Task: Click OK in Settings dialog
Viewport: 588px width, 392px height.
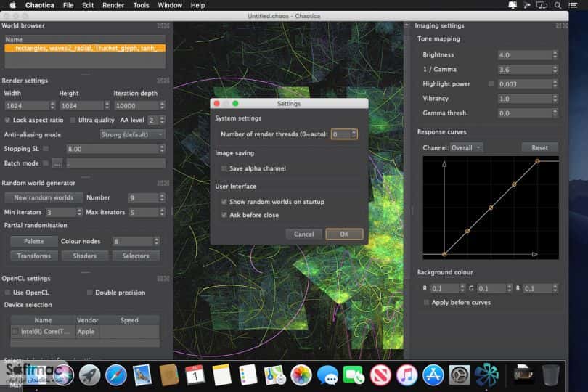Action: pos(344,234)
